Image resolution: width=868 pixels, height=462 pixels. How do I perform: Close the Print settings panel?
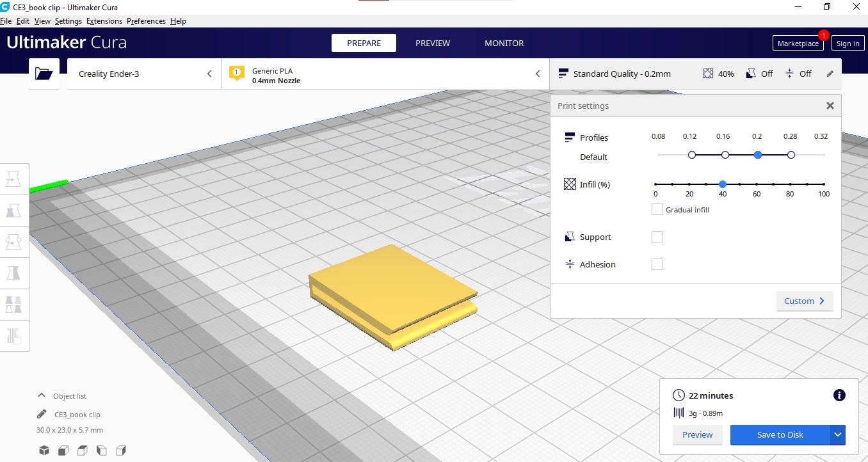coord(830,106)
